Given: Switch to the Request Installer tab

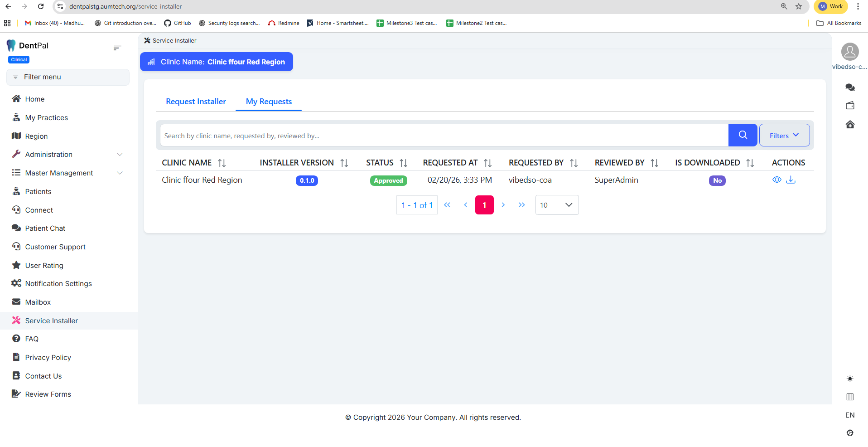Looking at the screenshot, I should click(196, 102).
